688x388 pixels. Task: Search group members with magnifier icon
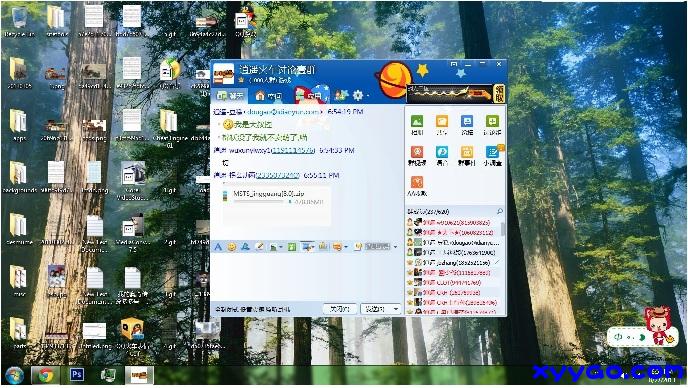pos(500,212)
